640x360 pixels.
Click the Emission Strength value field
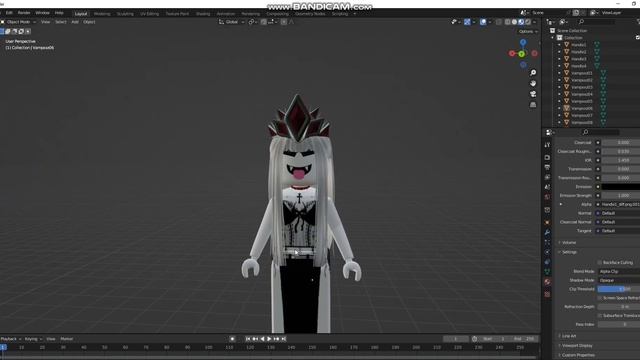pos(620,196)
